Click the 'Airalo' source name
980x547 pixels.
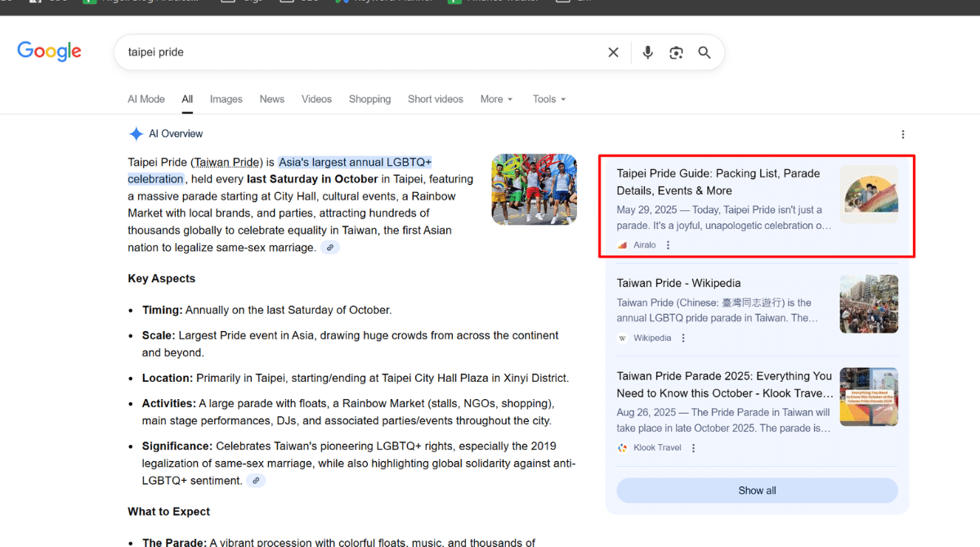point(644,245)
